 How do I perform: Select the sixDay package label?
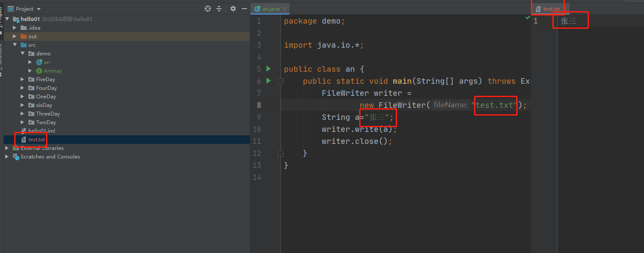(44, 105)
